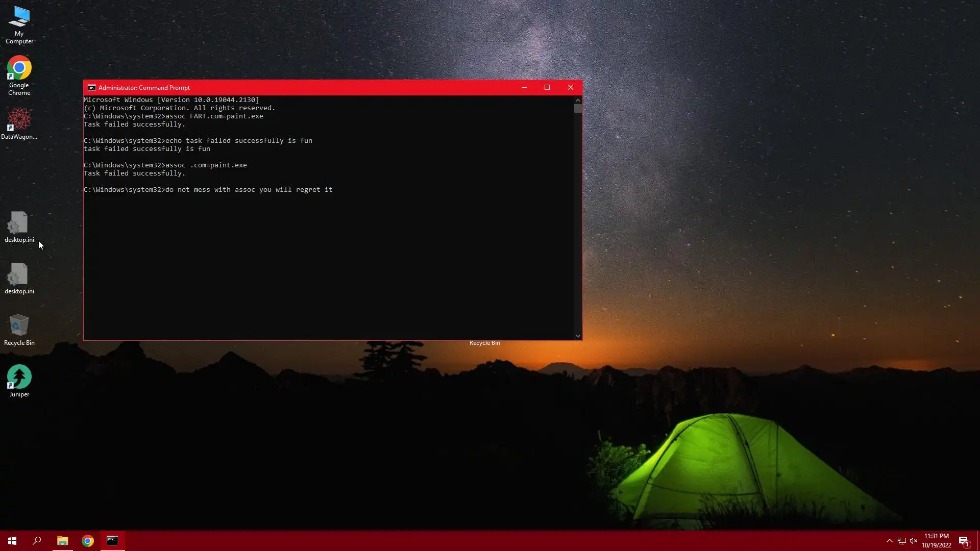
Task: Select the Google Chrome desktop shortcut
Action: coord(19,69)
